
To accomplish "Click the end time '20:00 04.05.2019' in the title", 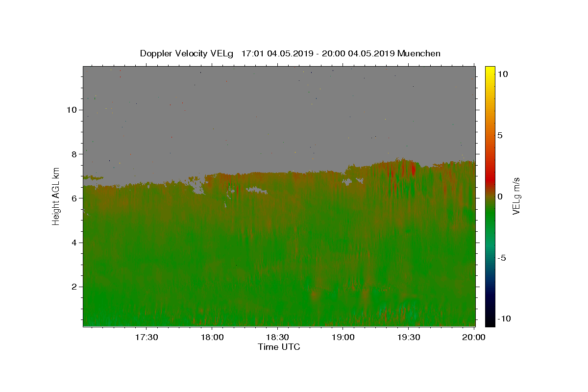I will (x=358, y=53).
